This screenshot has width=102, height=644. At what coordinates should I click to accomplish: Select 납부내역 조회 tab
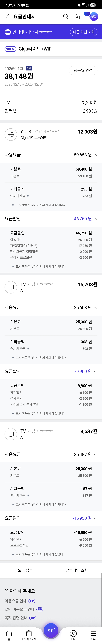76,570
